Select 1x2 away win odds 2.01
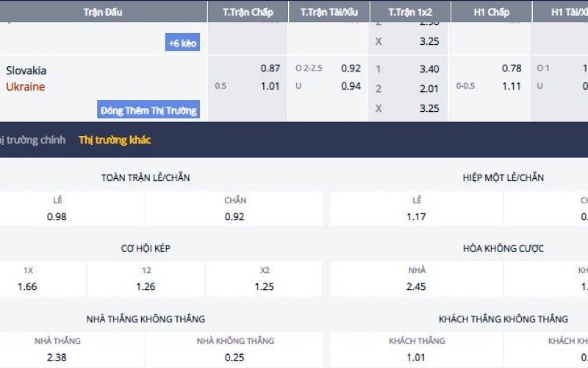This screenshot has width=588, height=368. point(429,89)
